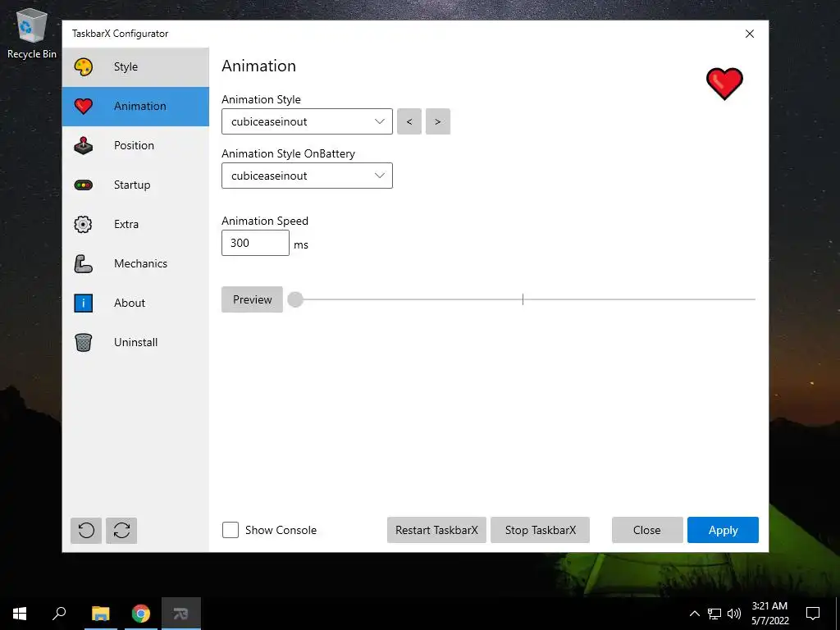Apply the settings

click(x=723, y=531)
